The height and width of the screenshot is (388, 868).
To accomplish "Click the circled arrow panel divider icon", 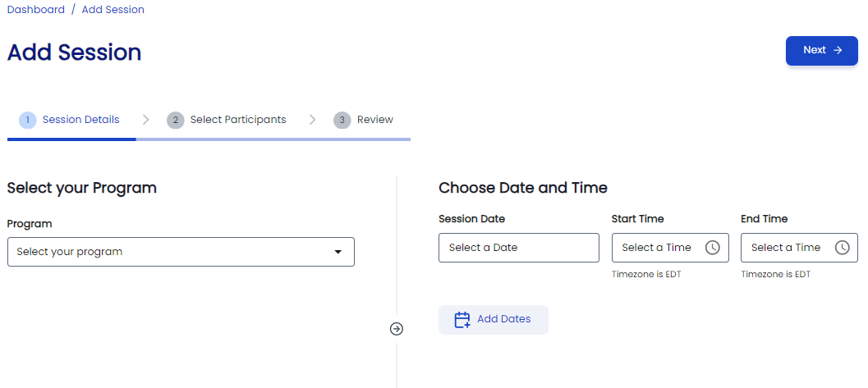I will coord(397,329).
